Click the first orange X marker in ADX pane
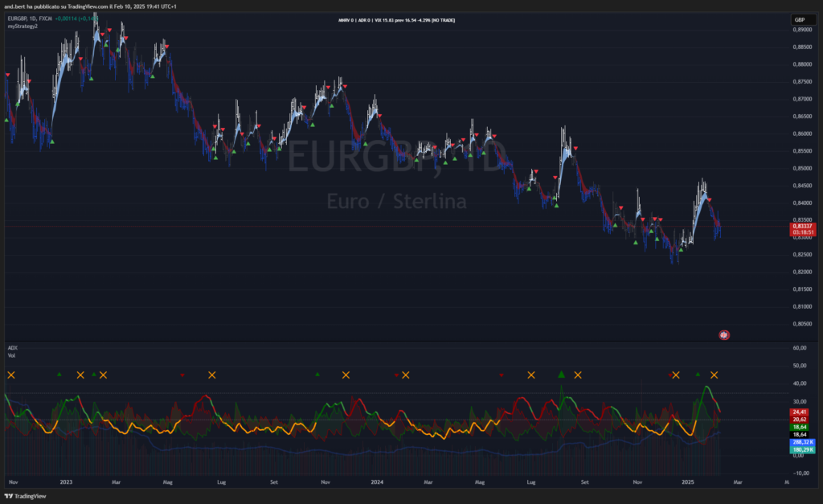823x504 pixels. (10, 375)
